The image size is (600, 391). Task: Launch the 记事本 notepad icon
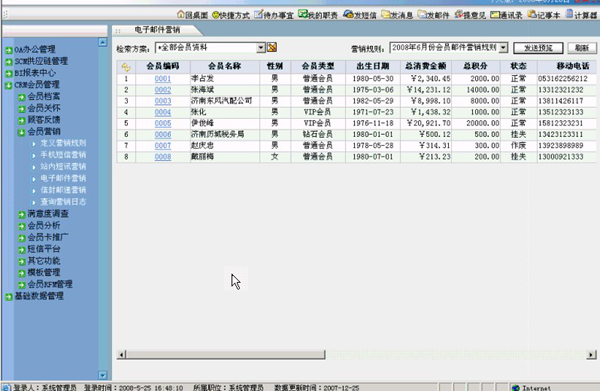(532, 15)
